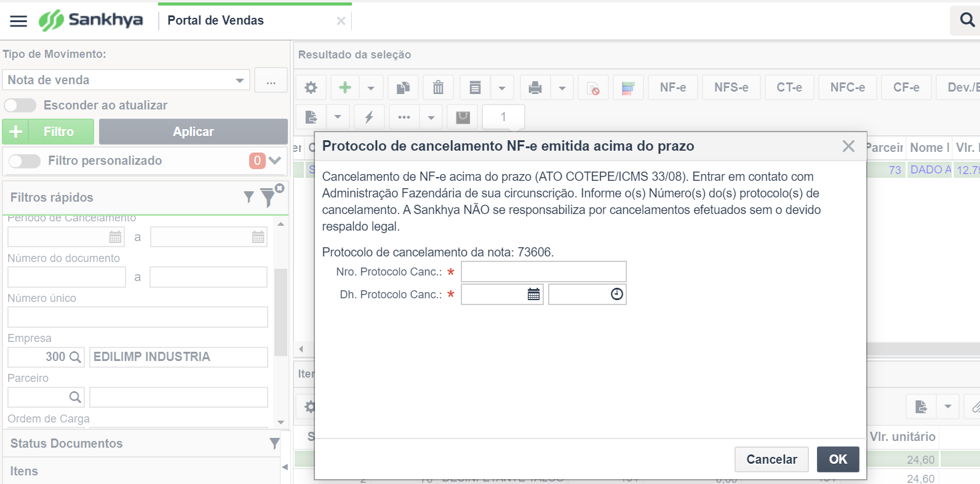Click the NFC-e button
The image size is (980, 484).
click(x=848, y=88)
